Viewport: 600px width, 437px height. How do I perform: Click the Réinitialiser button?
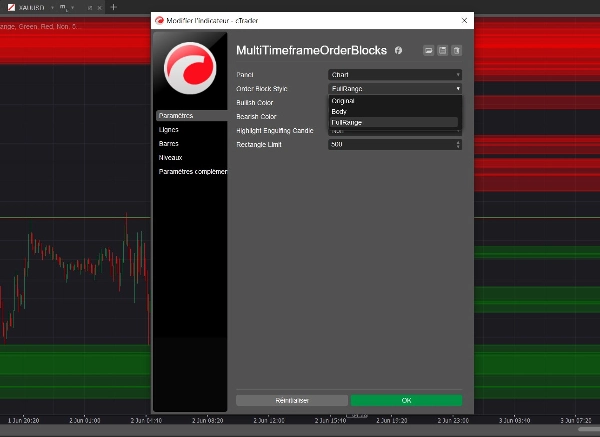coord(292,400)
